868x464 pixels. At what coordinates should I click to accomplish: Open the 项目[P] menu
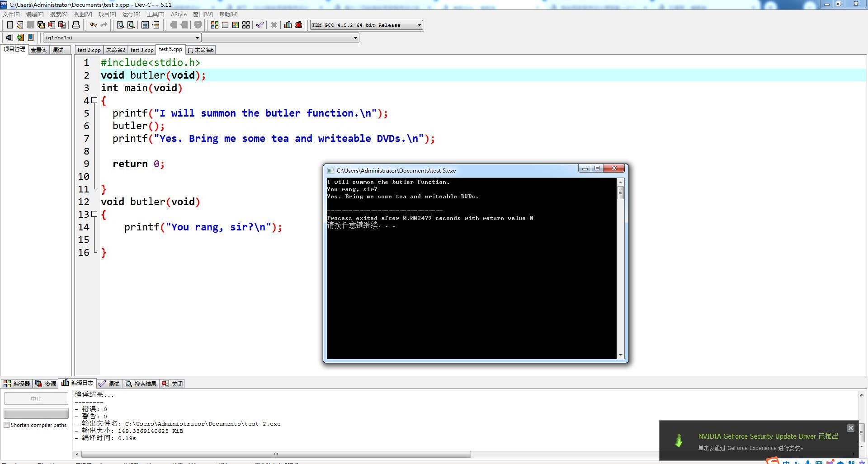107,14
